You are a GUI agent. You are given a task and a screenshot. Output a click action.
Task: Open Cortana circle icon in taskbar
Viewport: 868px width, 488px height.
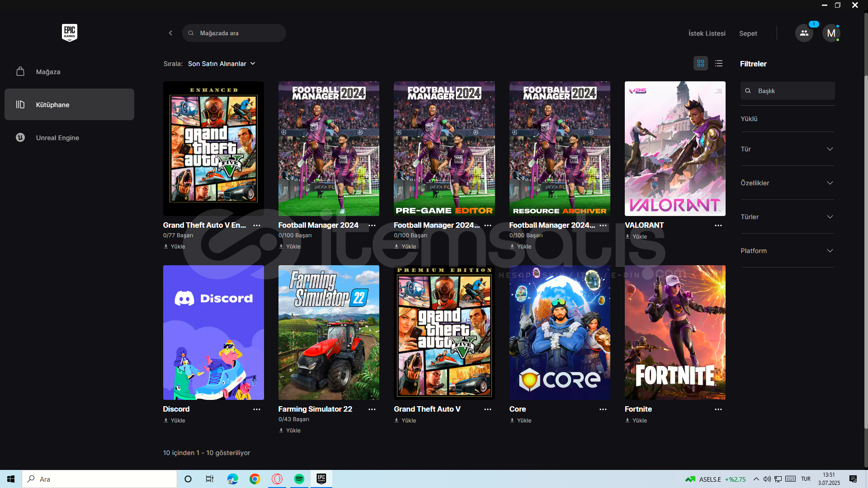[188, 479]
